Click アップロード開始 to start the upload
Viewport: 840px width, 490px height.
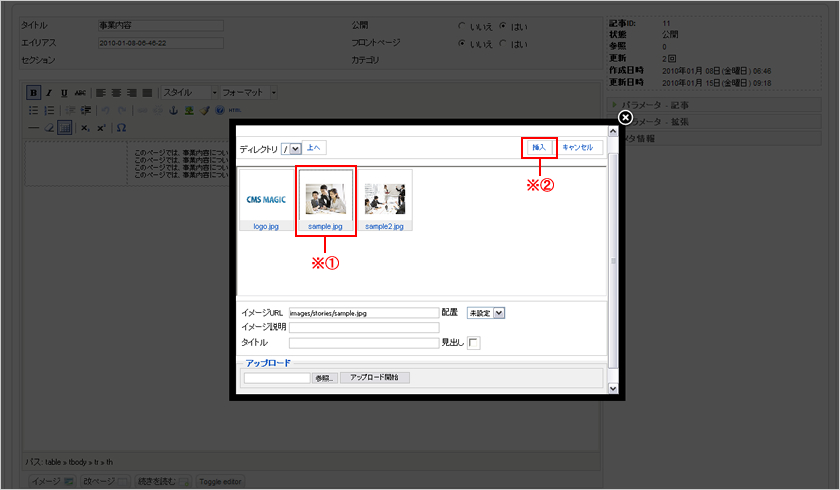coord(375,378)
